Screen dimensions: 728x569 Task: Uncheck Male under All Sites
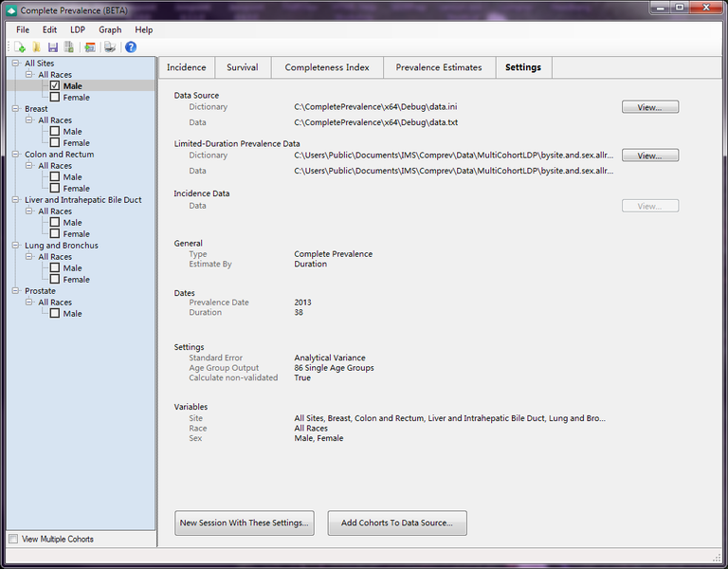(x=55, y=86)
